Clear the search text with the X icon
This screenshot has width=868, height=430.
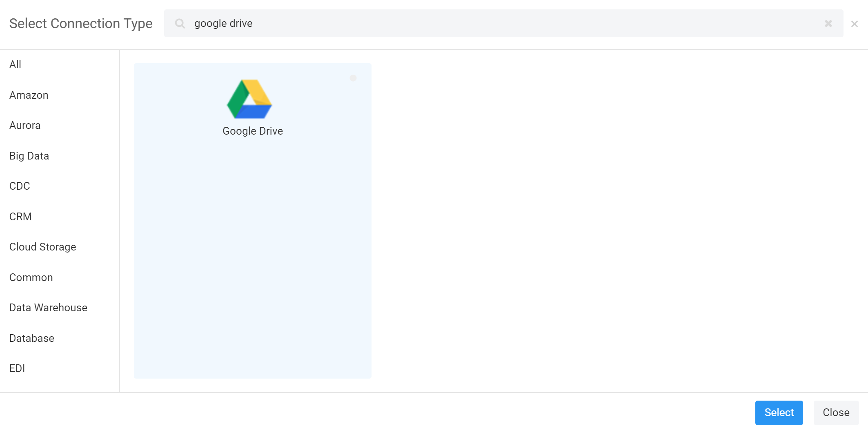(x=828, y=24)
